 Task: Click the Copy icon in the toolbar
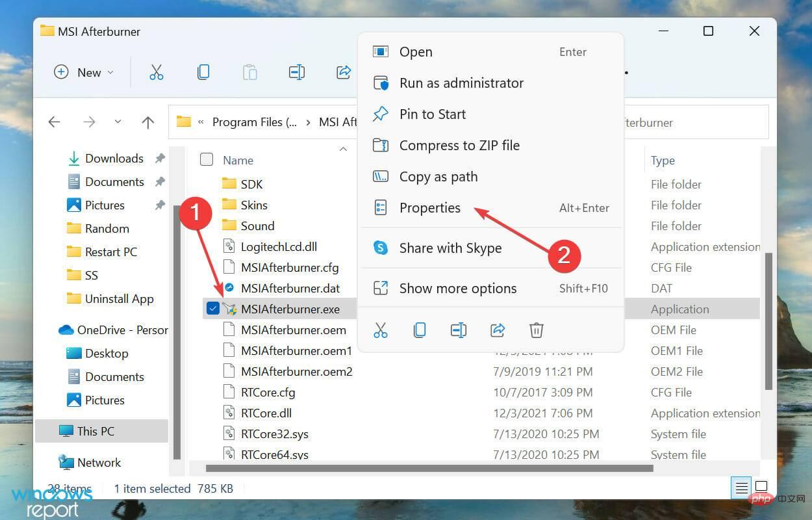203,72
